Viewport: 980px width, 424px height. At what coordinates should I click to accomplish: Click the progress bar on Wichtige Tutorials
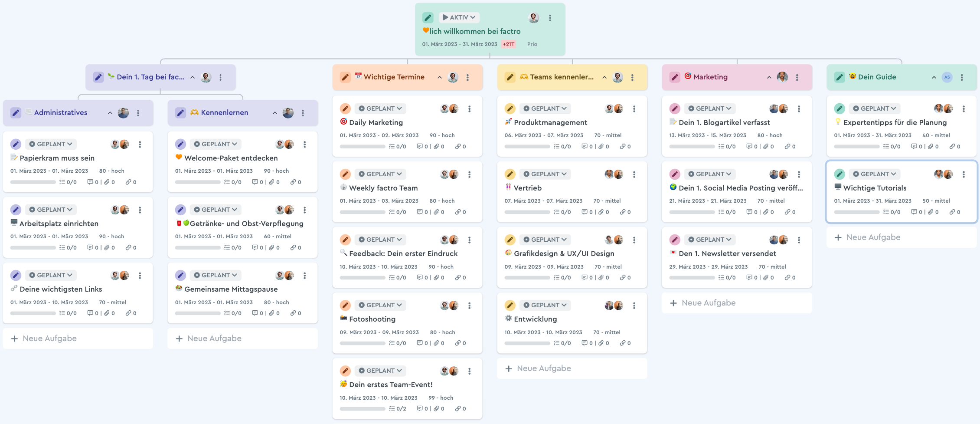pyautogui.click(x=857, y=212)
